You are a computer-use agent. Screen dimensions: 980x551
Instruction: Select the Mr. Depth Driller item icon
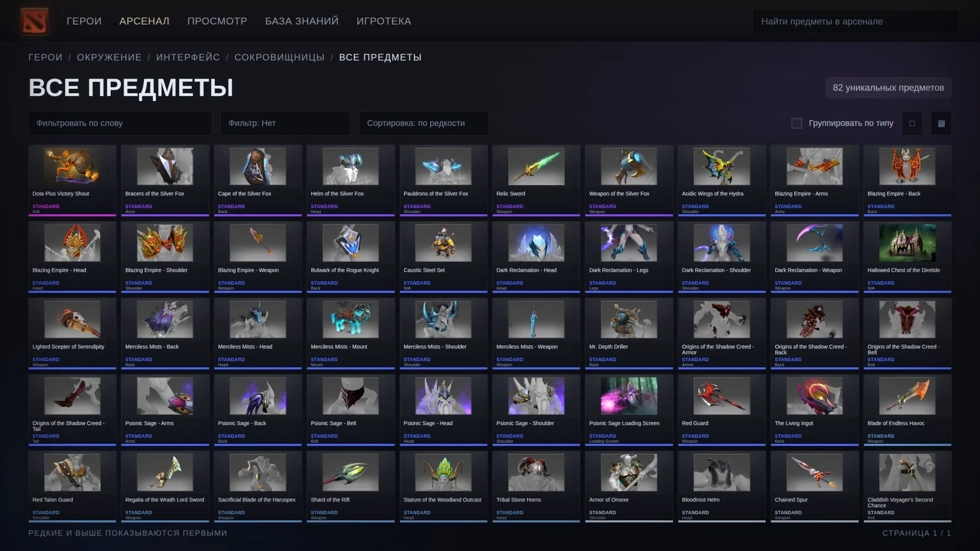coord(629,319)
